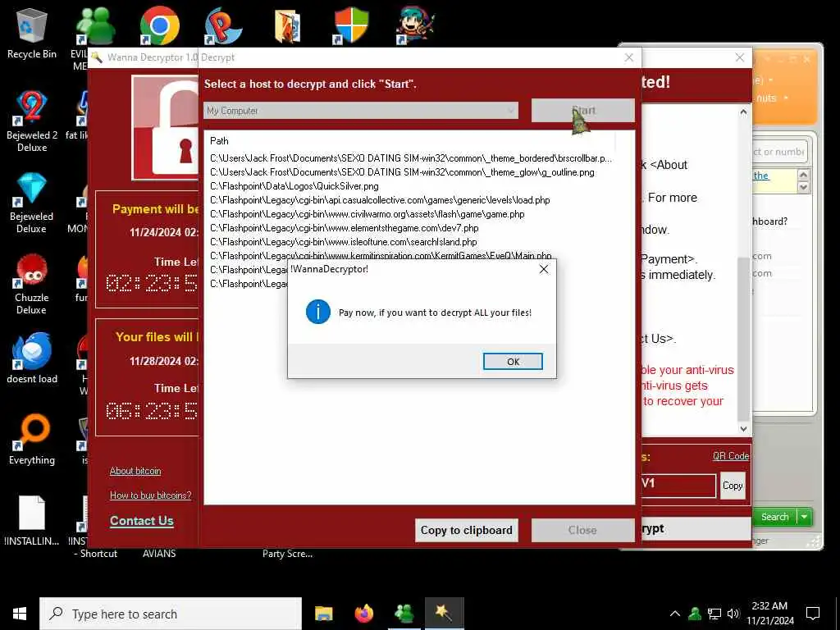Screen dimensions: 840x630
Task: Open the !INSTALLIN... text file
Action: 32,520
